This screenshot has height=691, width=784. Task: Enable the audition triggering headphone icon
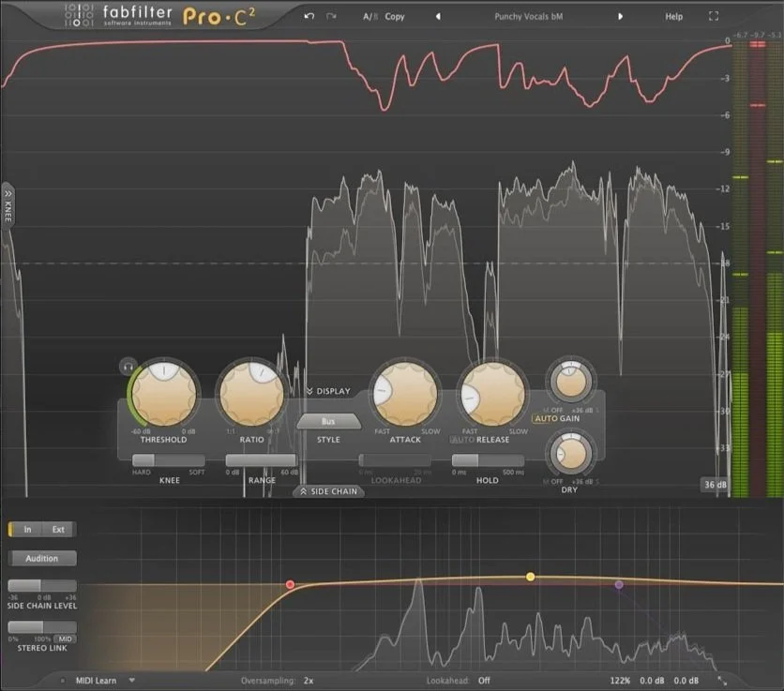tap(128, 367)
